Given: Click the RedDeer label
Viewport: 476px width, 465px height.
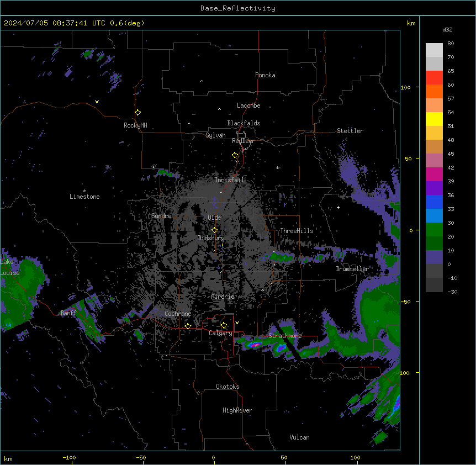Looking at the screenshot, I should pos(243,141).
